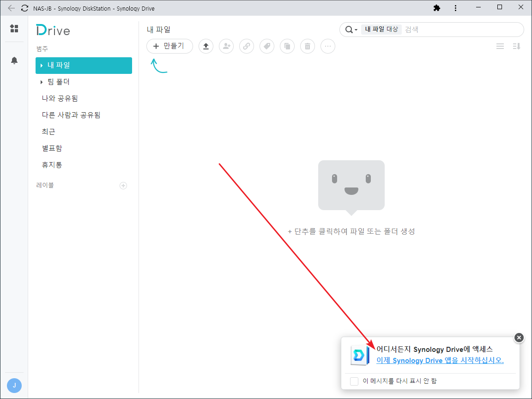Click the Drive logo
Viewport: 532px width, 399px height.
coord(53,30)
